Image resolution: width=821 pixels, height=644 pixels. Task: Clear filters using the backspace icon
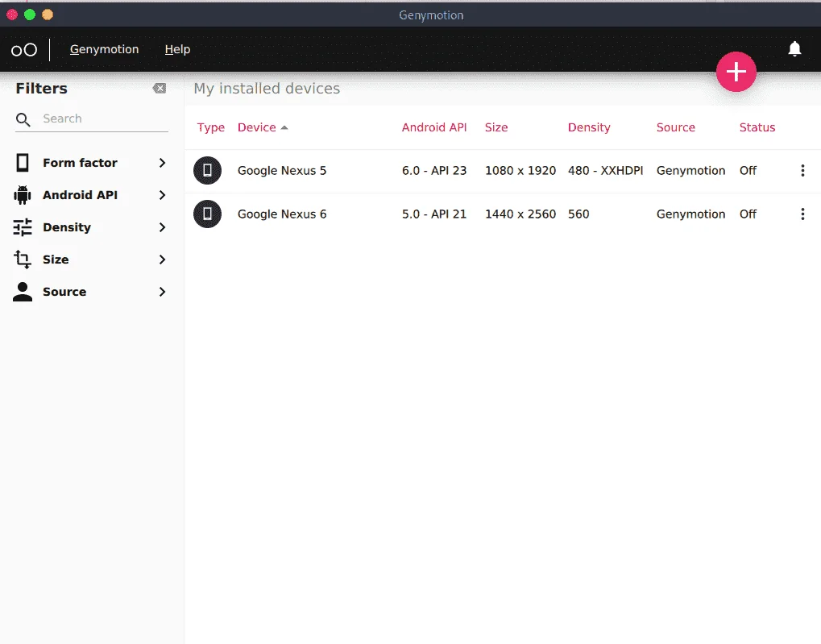(x=160, y=89)
